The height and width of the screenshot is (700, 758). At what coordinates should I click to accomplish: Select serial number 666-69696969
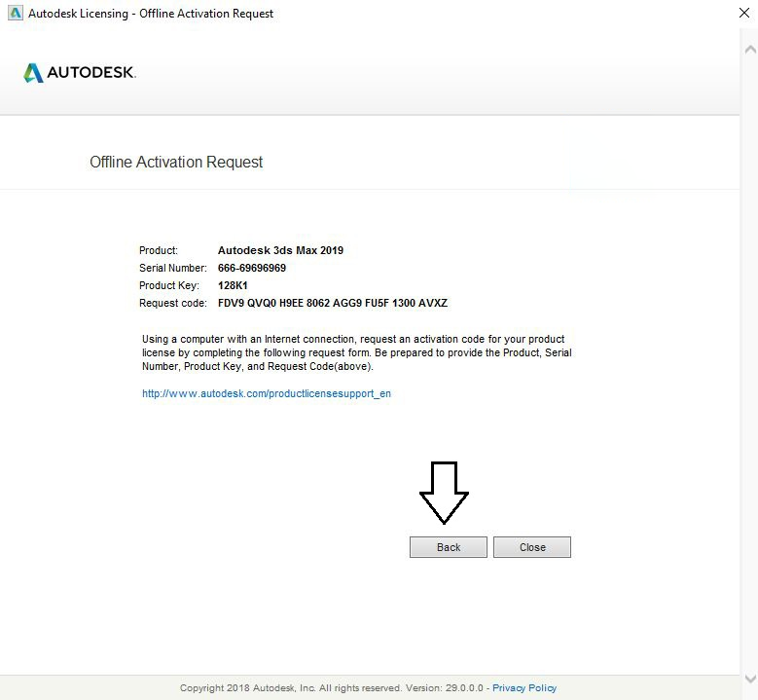[252, 268]
